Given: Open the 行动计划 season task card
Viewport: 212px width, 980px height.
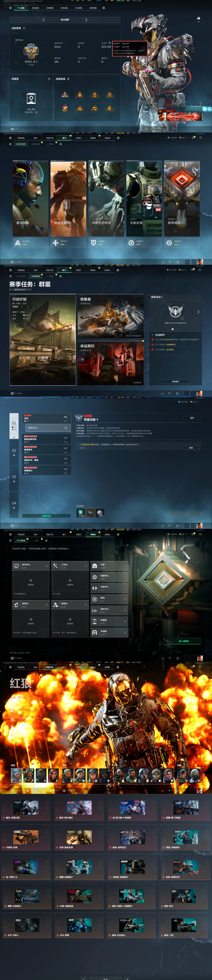Looking at the screenshot, I should [x=43, y=340].
